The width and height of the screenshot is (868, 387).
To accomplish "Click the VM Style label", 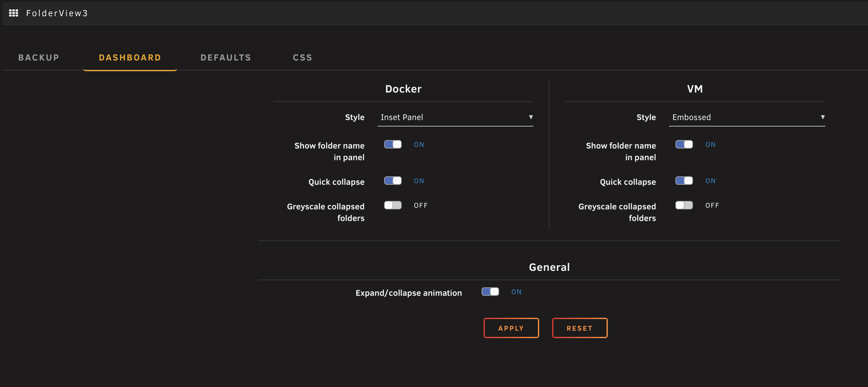I will 646,117.
